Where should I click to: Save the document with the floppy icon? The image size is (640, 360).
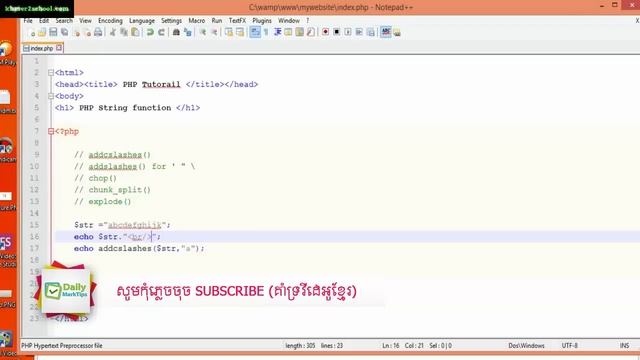click(53, 32)
